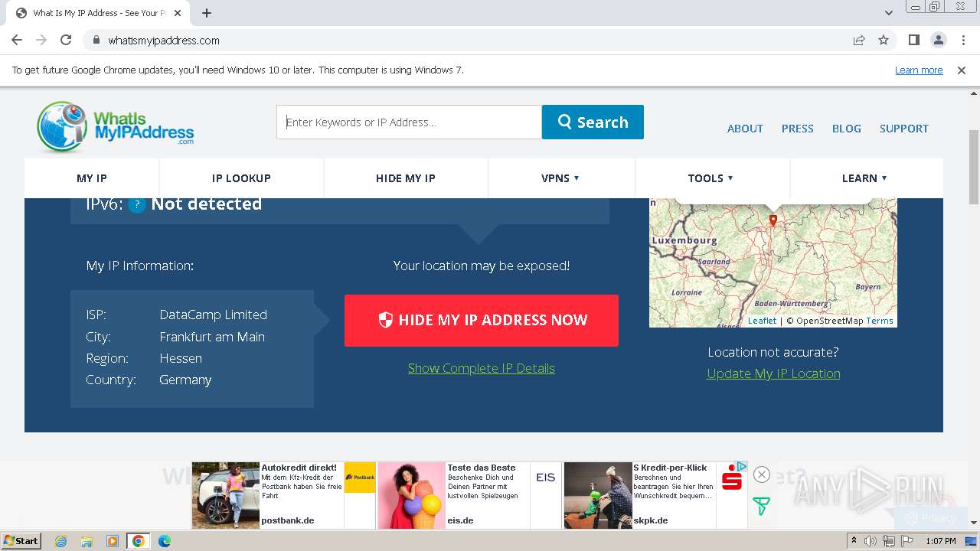Click the blue Search button

tap(593, 122)
